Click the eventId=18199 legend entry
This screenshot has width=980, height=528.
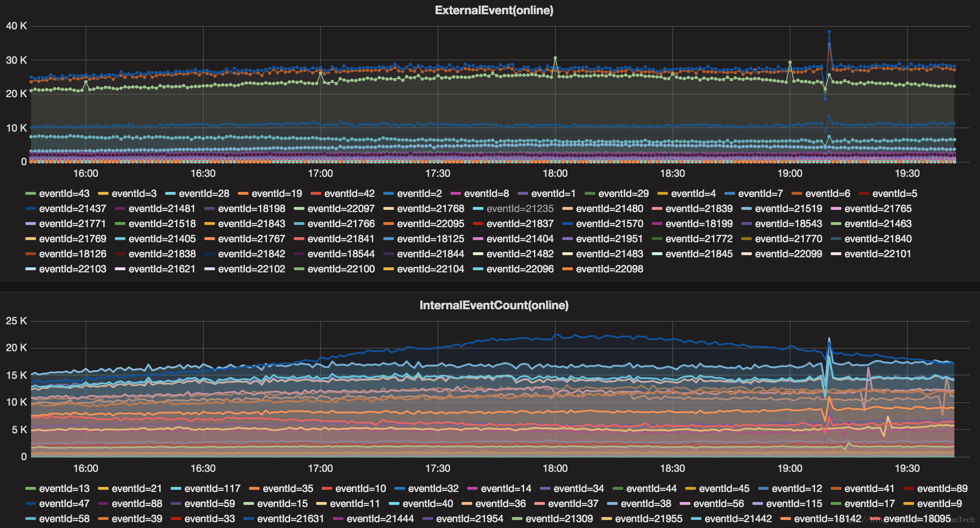pos(699,224)
